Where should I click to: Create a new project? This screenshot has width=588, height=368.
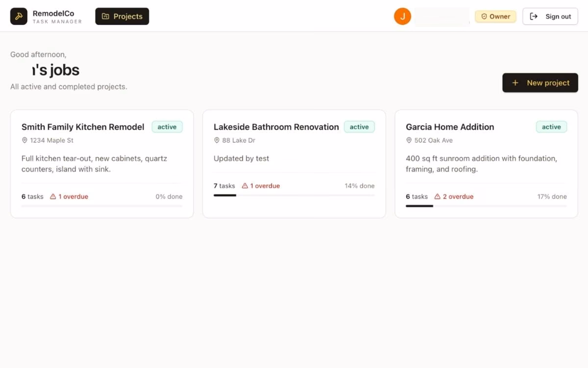pyautogui.click(x=540, y=83)
